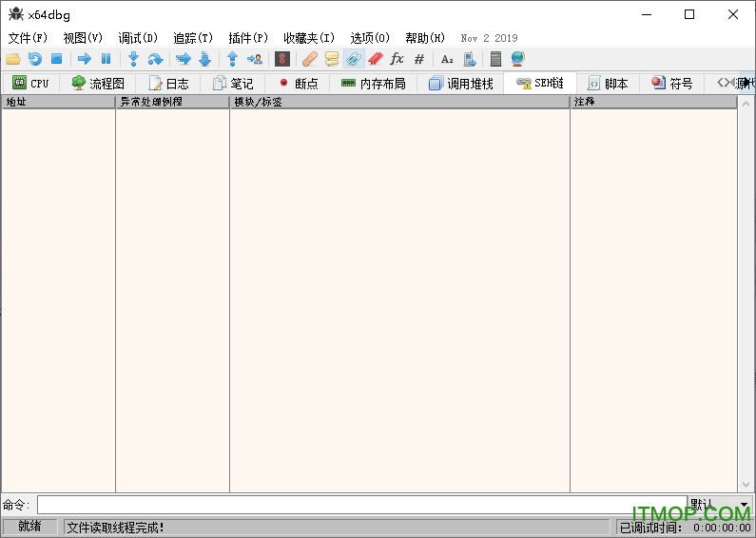Click the Run arrow icon
Screen dimensions: 756x538
85,59
